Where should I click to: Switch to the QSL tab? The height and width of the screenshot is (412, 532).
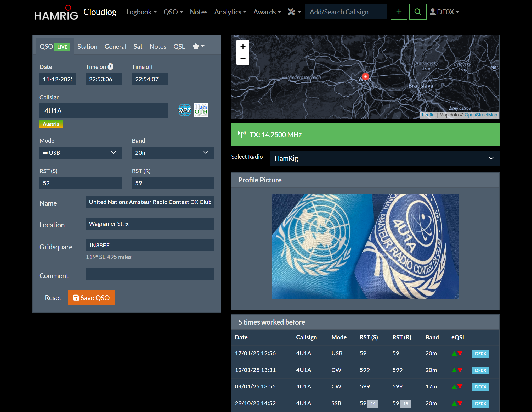(x=179, y=47)
